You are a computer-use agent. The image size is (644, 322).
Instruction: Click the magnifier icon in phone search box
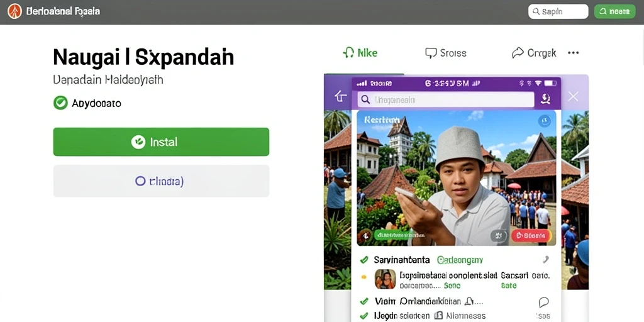click(x=365, y=99)
